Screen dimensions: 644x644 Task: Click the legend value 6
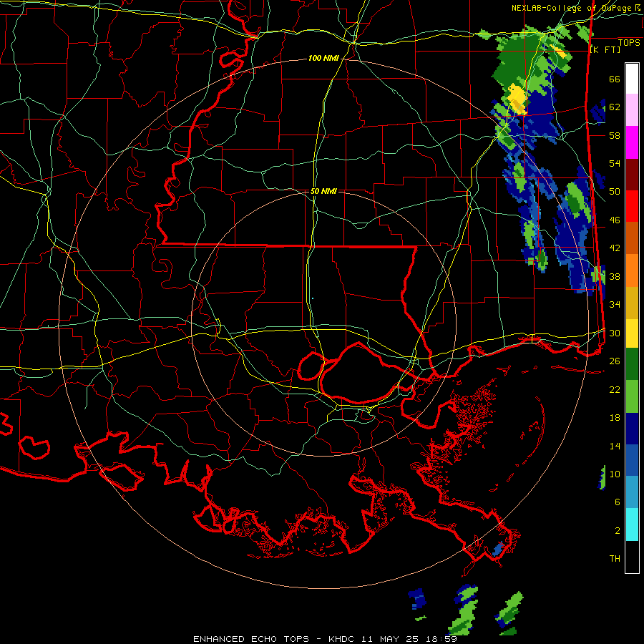point(618,502)
